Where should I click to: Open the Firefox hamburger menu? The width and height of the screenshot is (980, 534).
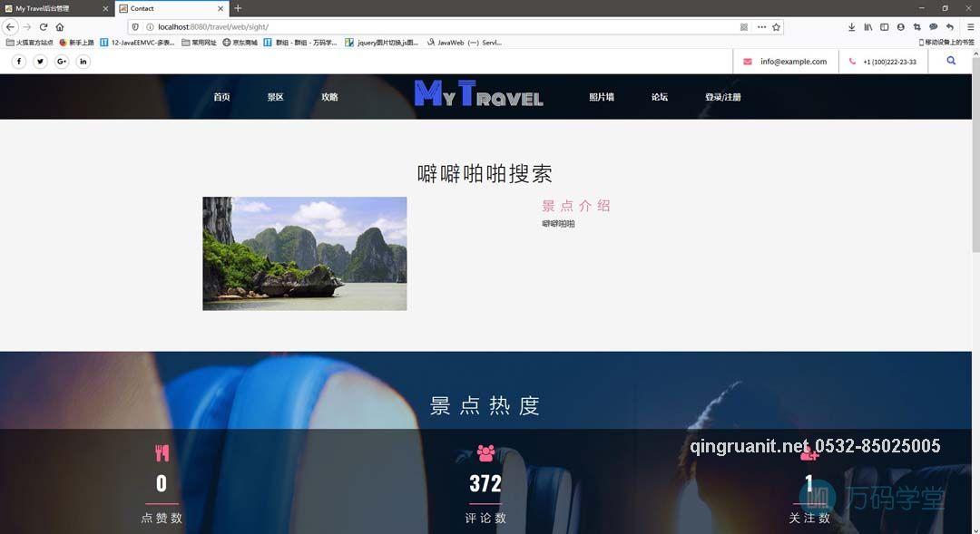pyautogui.click(x=968, y=27)
